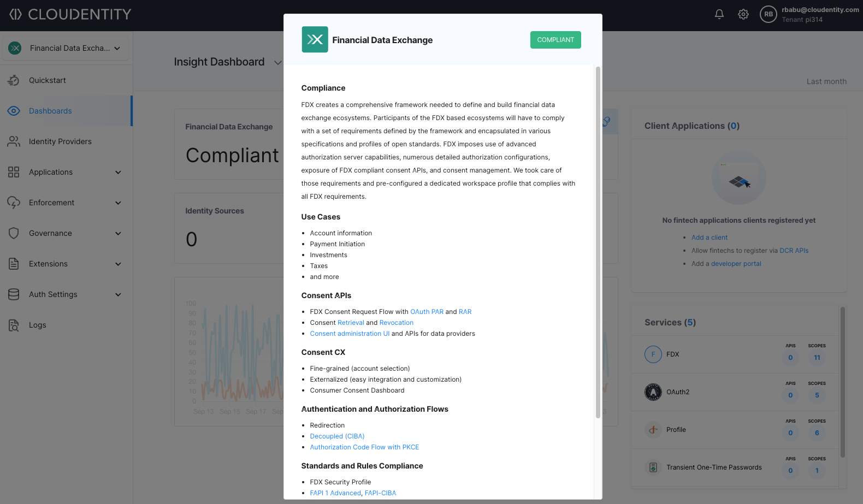Click OAuth2 scopes count 5
863x504 pixels.
817,395
